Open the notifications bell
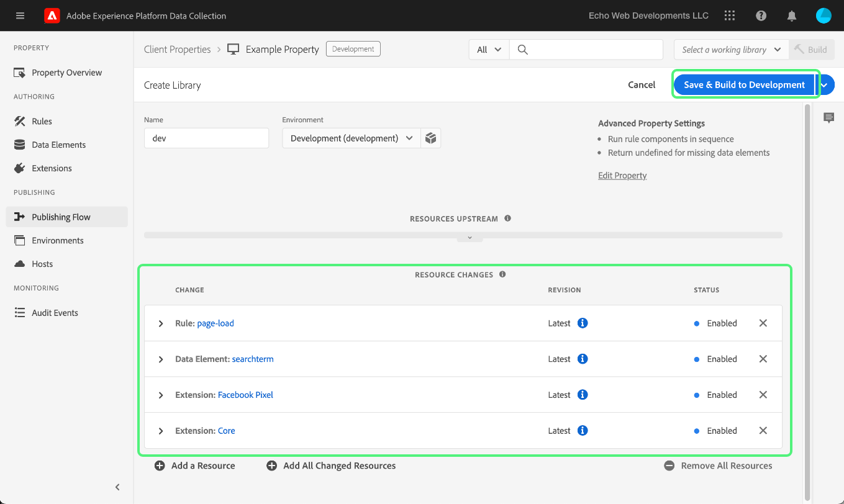The width and height of the screenshot is (844, 504). coord(792,16)
